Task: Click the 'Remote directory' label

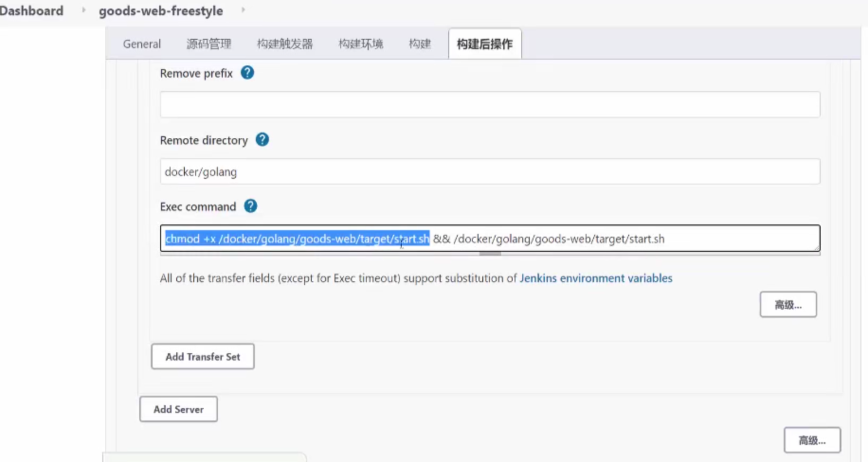Action: pos(204,140)
